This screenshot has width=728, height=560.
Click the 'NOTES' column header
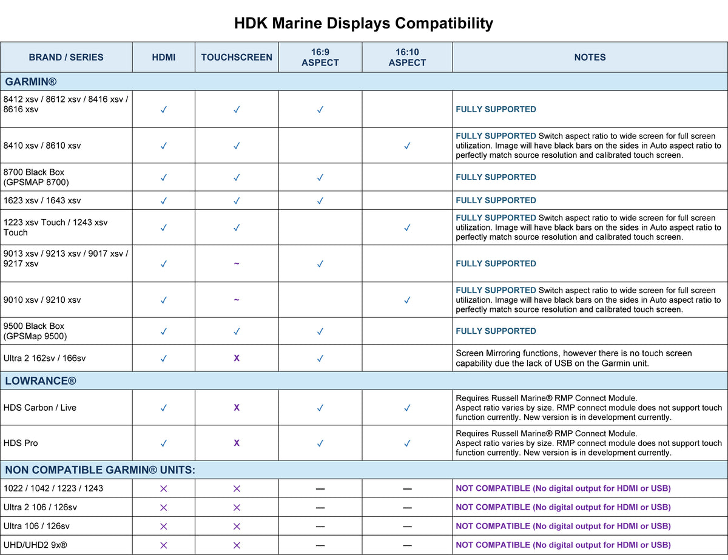click(590, 57)
